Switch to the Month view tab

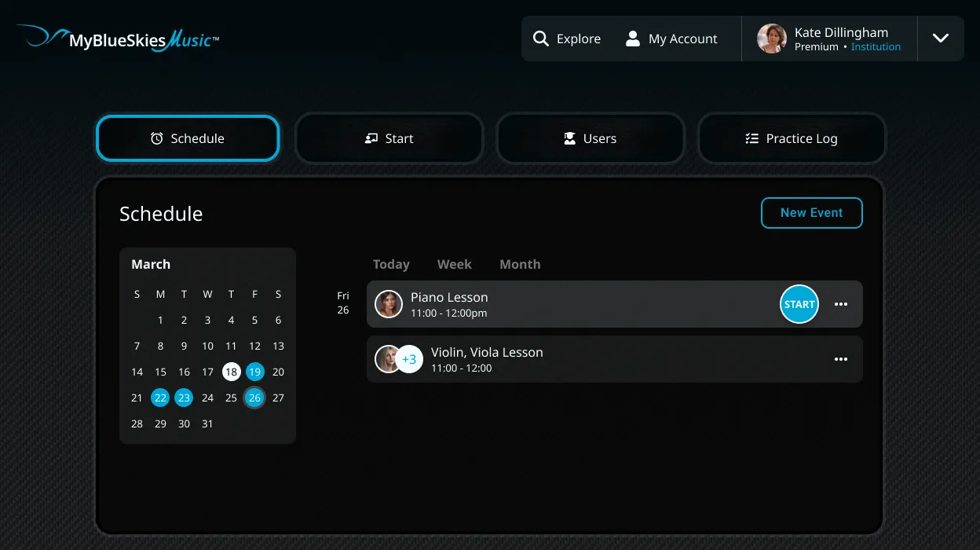point(520,264)
